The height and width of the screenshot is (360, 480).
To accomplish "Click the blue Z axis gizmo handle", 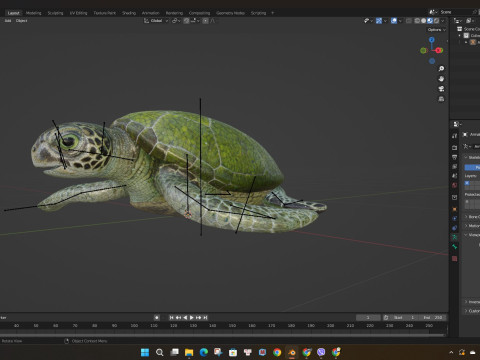I will click(x=432, y=40).
